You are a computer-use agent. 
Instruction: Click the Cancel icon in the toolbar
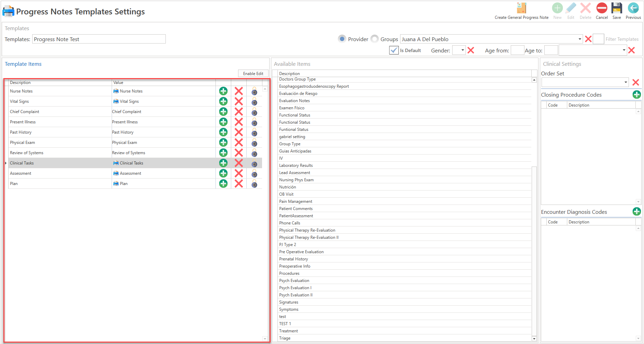point(602,9)
